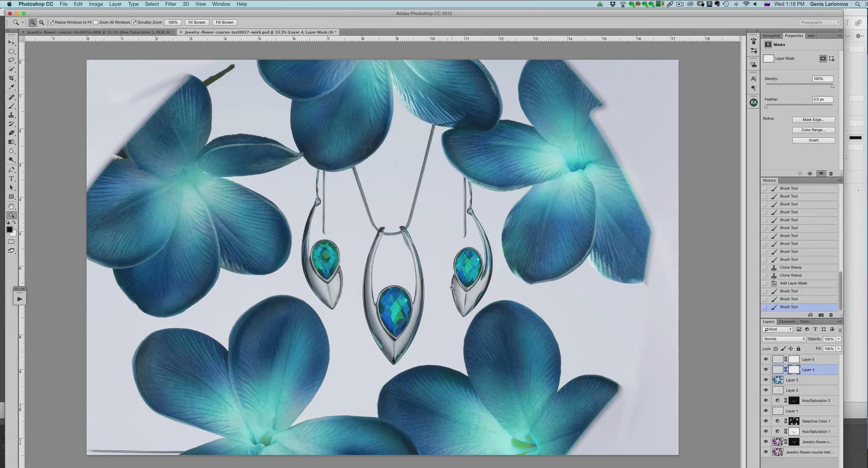Select the Clone Stamp tool
The width and height of the screenshot is (868, 468).
click(11, 115)
